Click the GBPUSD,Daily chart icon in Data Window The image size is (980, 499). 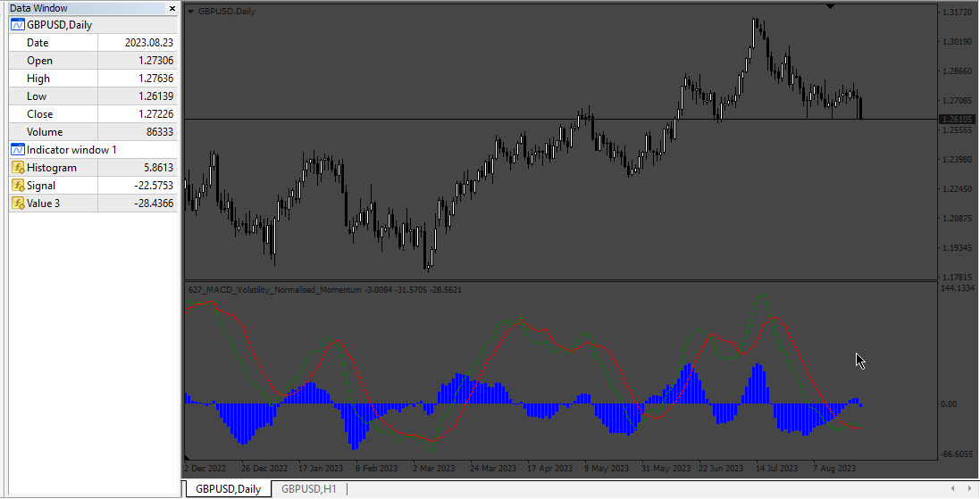pyautogui.click(x=18, y=25)
